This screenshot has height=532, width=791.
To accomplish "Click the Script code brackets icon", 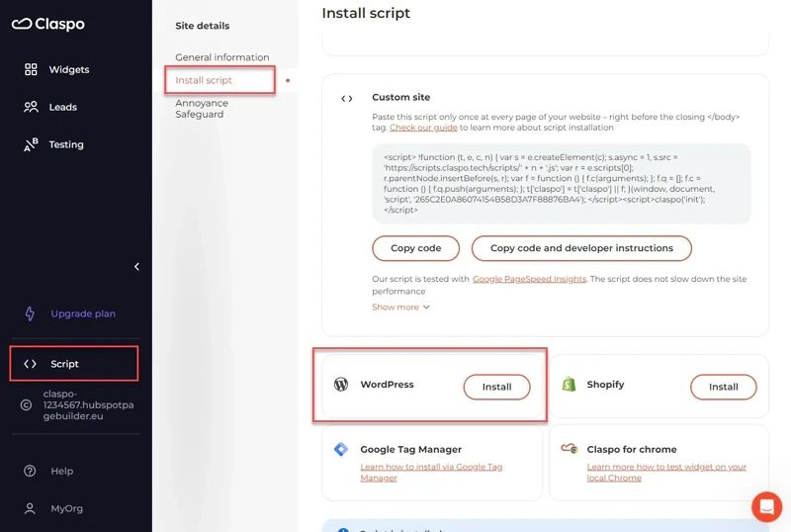I will (x=31, y=364).
